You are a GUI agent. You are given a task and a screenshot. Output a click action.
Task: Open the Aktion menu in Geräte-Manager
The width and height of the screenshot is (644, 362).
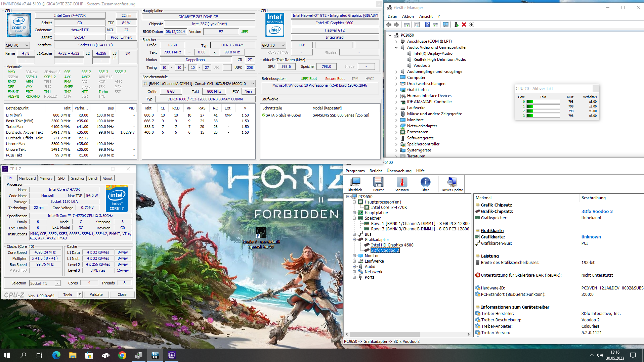pos(408,16)
